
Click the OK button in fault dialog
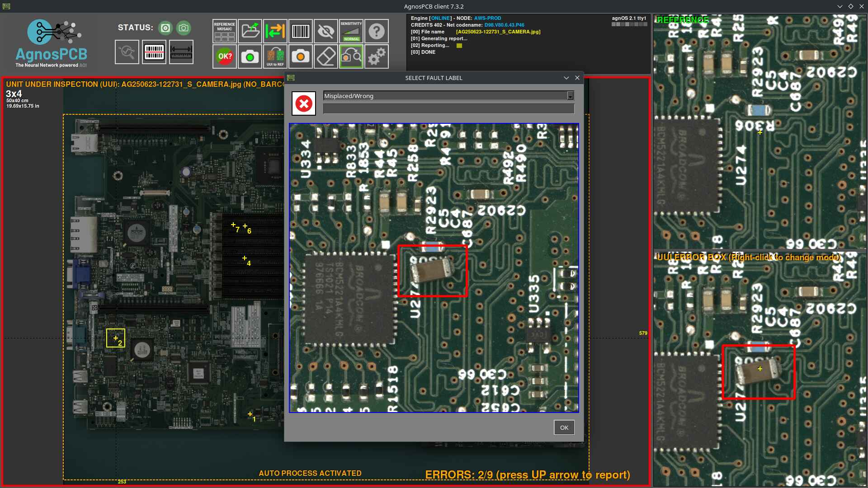(x=564, y=427)
